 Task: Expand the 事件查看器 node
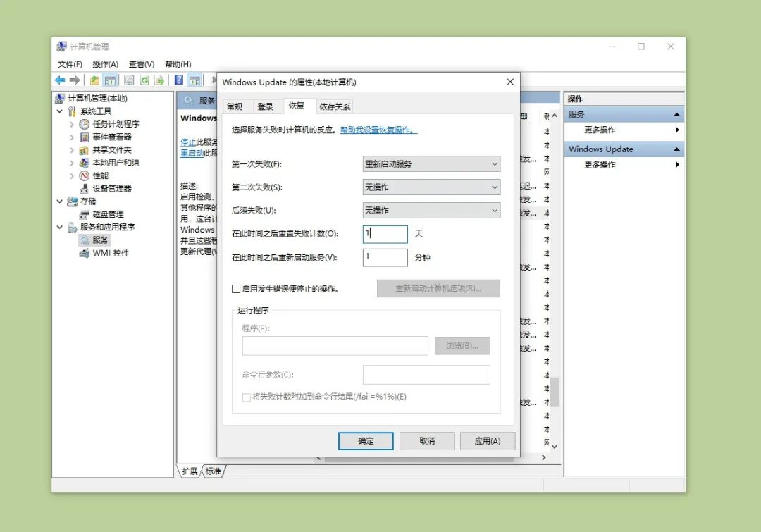coord(72,137)
